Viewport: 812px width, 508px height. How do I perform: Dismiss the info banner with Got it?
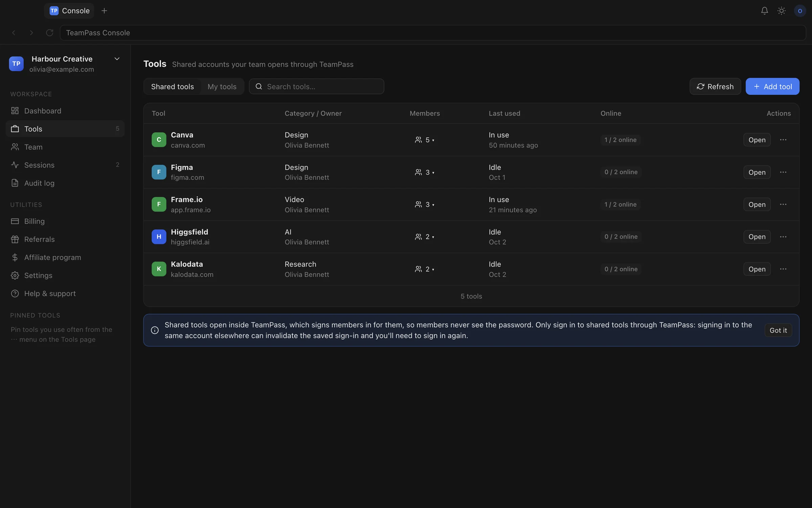778,330
